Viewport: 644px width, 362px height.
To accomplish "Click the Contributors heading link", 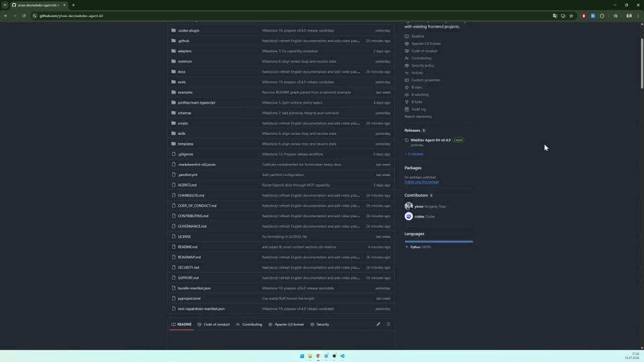I will [x=416, y=195].
